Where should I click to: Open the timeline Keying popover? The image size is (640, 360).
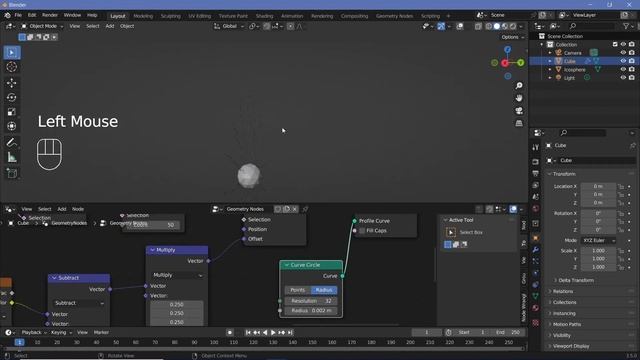(61, 333)
